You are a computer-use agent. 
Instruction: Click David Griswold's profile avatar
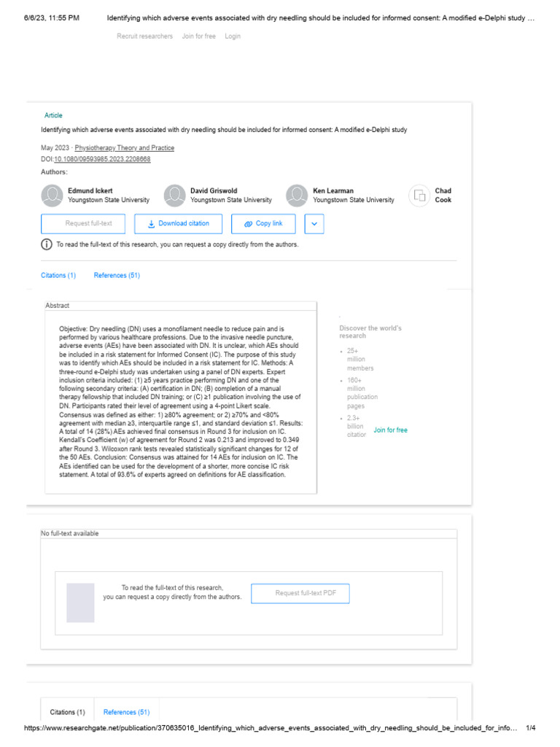pos(174,196)
